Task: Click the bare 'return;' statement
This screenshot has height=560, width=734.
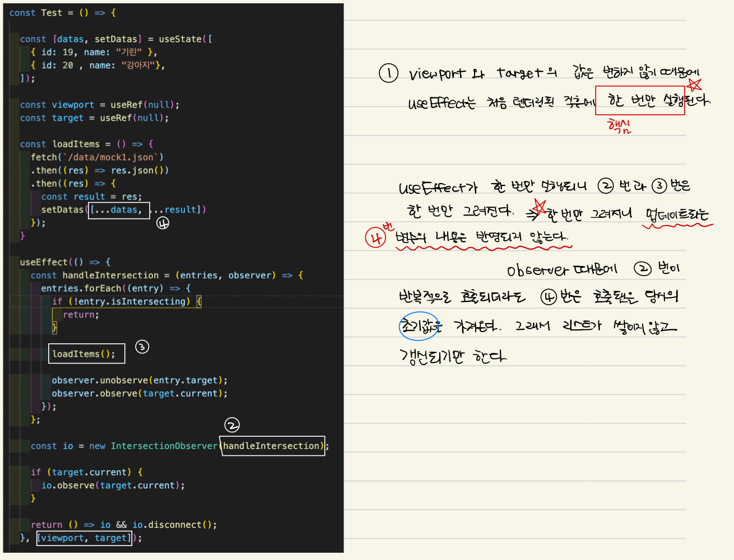Action: [x=81, y=315]
